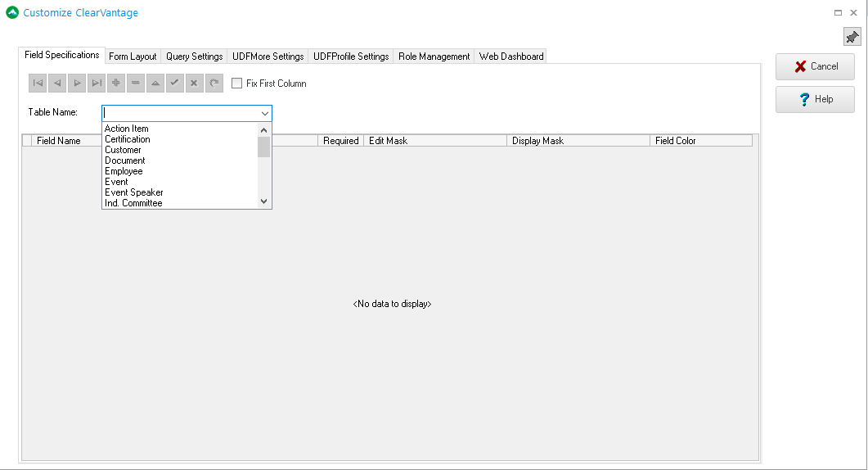Click the Field Color column header
The width and height of the screenshot is (868, 470).
701,141
